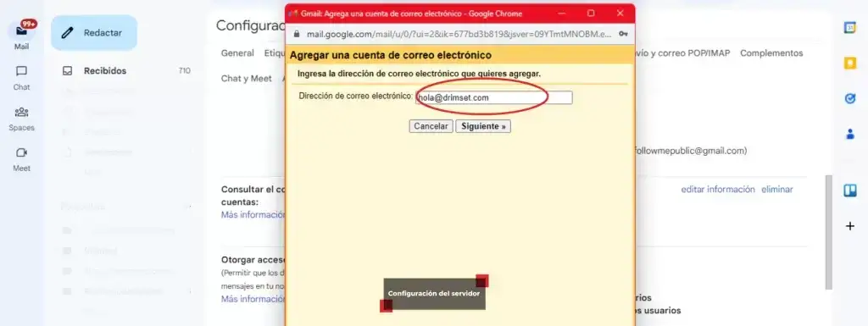This screenshot has width=868, height=326.
Task: Get add-ons with the plus icon
Action: 849,226
